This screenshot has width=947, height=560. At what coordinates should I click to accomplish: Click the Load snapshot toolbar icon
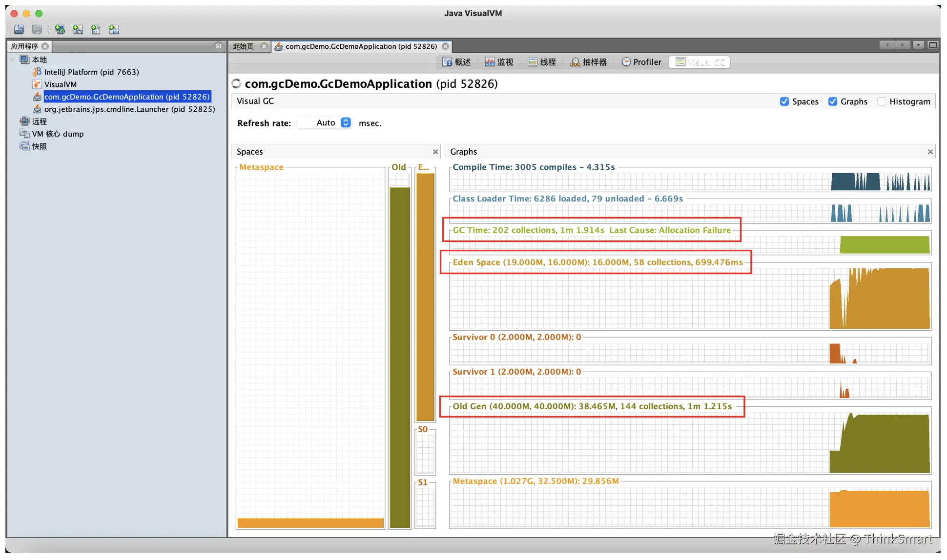point(19,30)
